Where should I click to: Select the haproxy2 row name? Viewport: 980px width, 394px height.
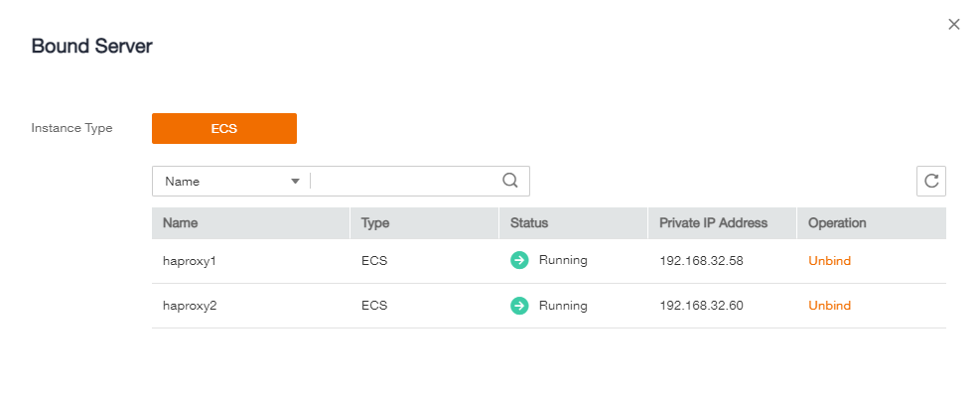pyautogui.click(x=190, y=306)
